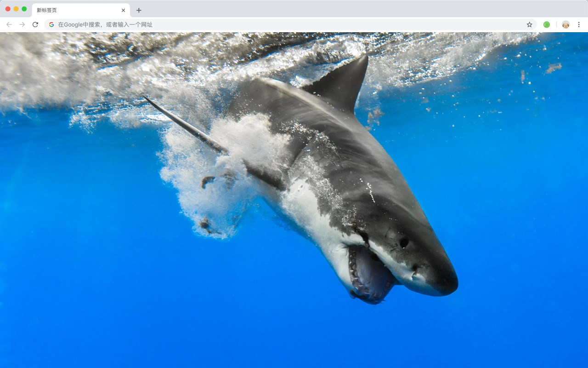Click the shark wallpaper image

click(294, 200)
